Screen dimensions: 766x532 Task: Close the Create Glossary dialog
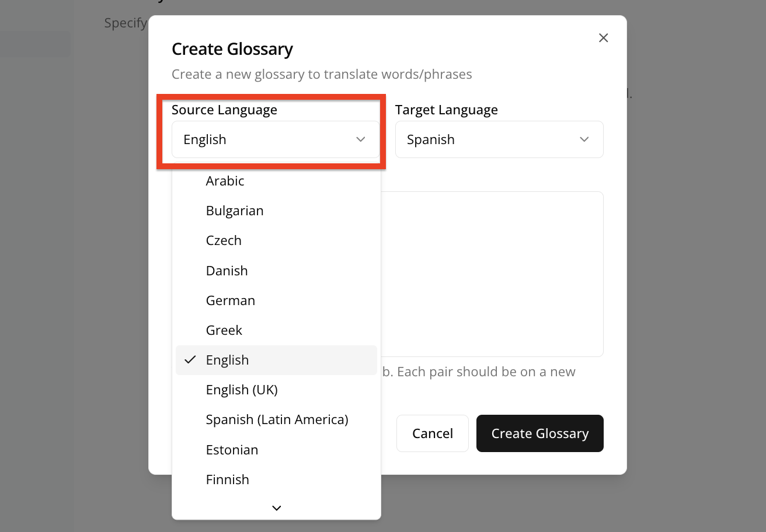(604, 38)
